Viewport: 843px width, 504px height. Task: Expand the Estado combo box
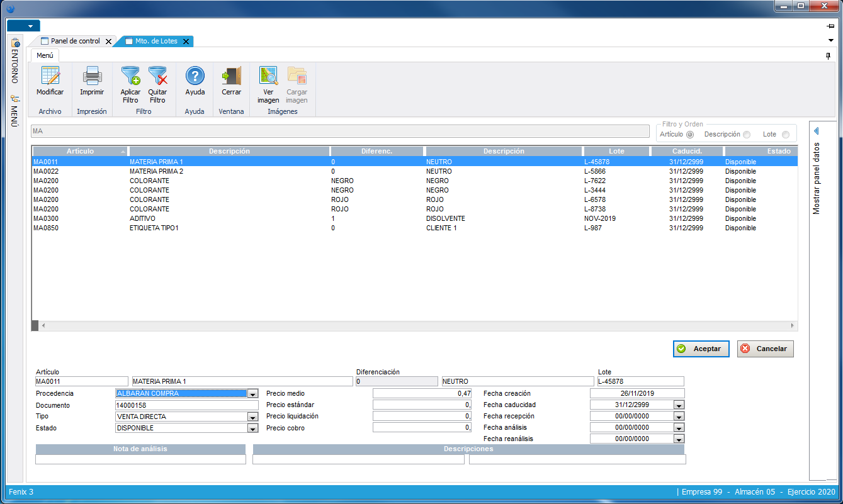[x=252, y=428]
